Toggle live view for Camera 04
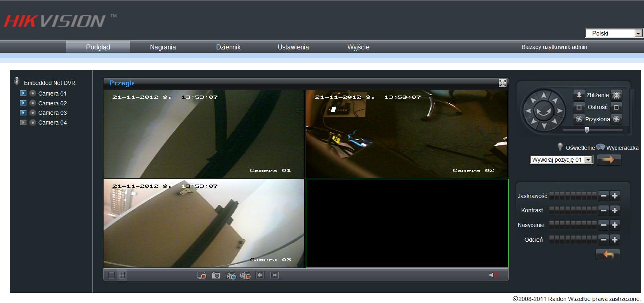The height and width of the screenshot is (303, 644). [23, 123]
